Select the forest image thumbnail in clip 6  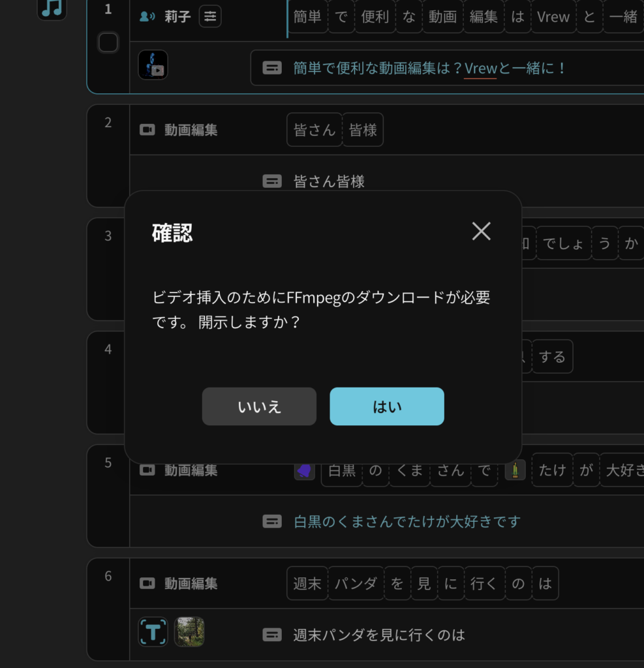[x=189, y=631]
